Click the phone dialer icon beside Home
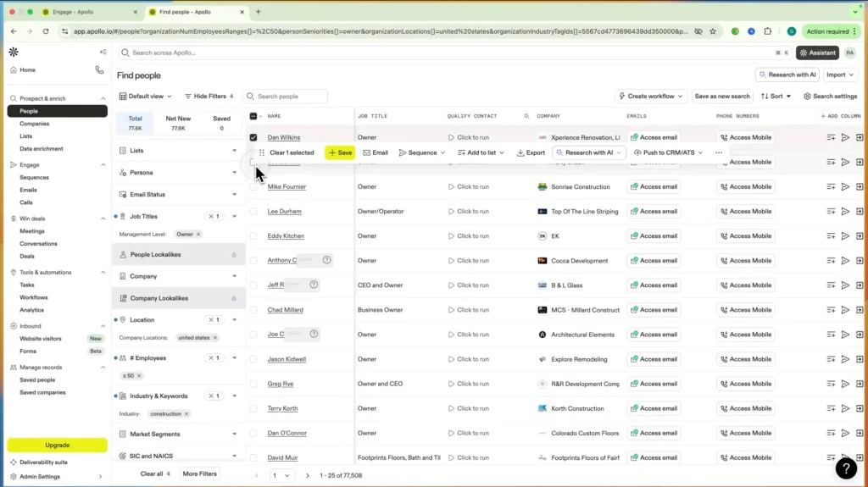 coord(99,69)
